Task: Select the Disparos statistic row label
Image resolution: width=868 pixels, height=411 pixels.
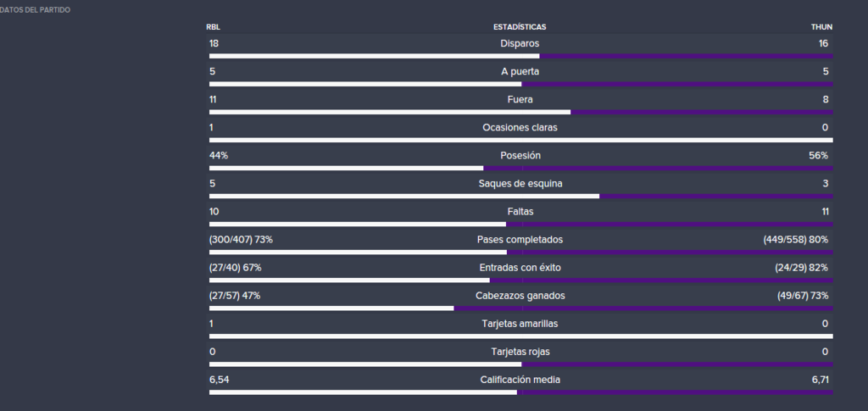Action: click(x=520, y=44)
